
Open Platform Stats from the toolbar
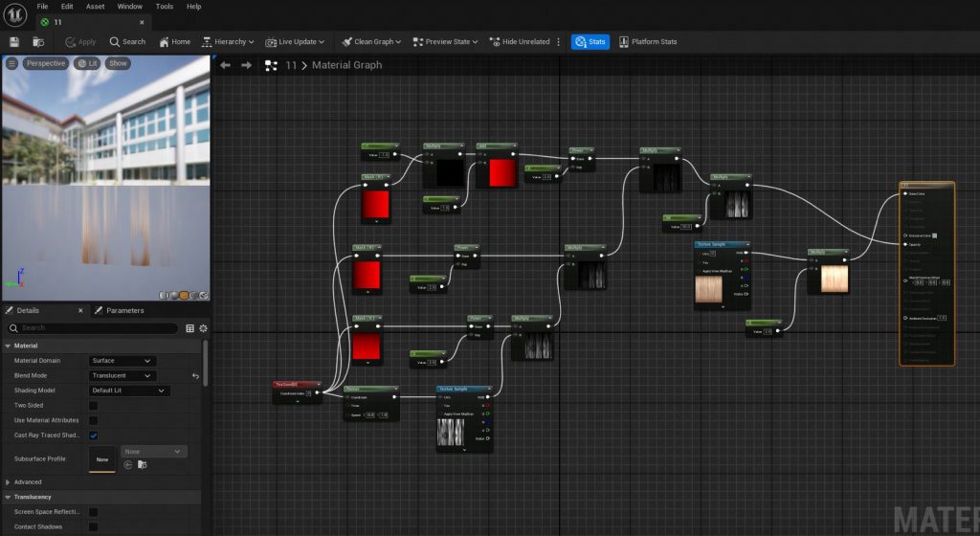point(648,42)
